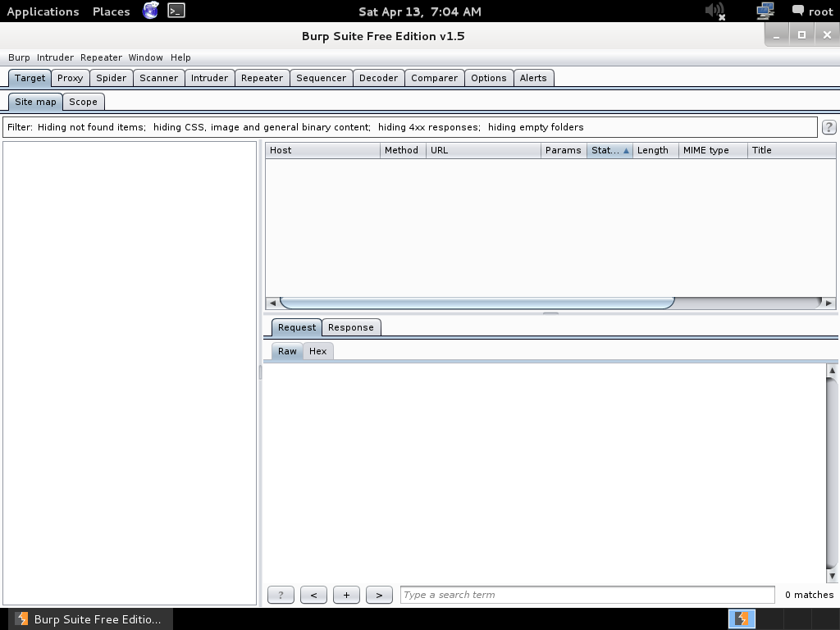840x630 pixels.
Task: Launch the terminal from top panel
Action: (x=176, y=11)
